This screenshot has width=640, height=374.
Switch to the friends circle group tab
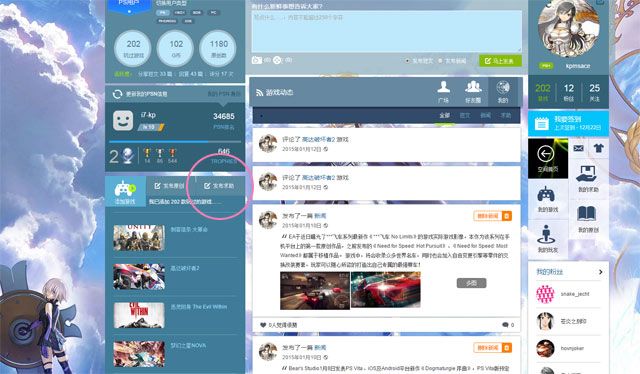pyautogui.click(x=473, y=91)
